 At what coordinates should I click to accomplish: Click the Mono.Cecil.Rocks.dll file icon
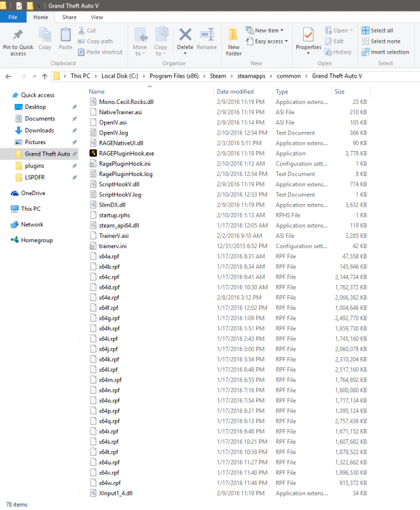93,102
